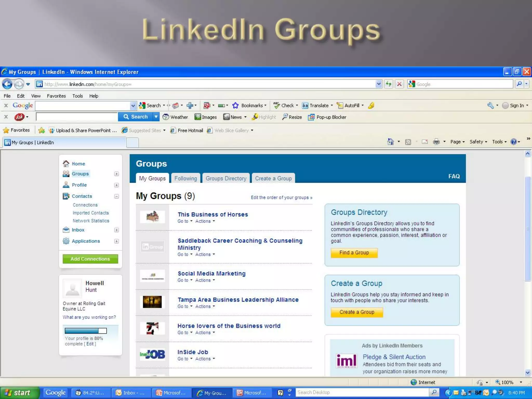Click the scroll down arrow of the page scrollbar
Viewport: 532px width, 399px height.
pos(527,373)
